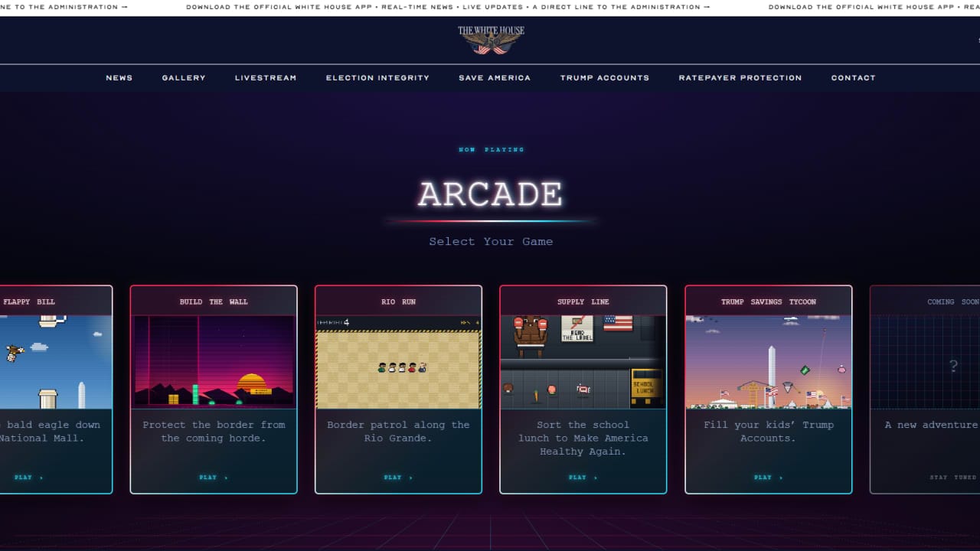This screenshot has height=551, width=980.
Task: Click the Coming Soon card title
Action: coord(953,302)
